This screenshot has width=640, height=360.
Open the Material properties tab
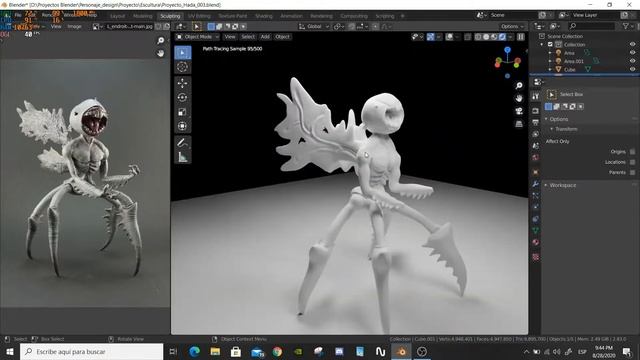(x=536, y=242)
